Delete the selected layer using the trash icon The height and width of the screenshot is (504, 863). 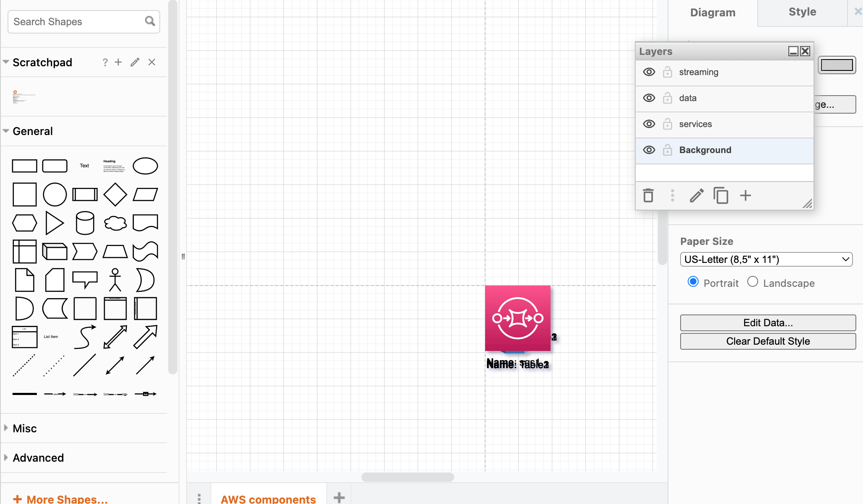(649, 195)
